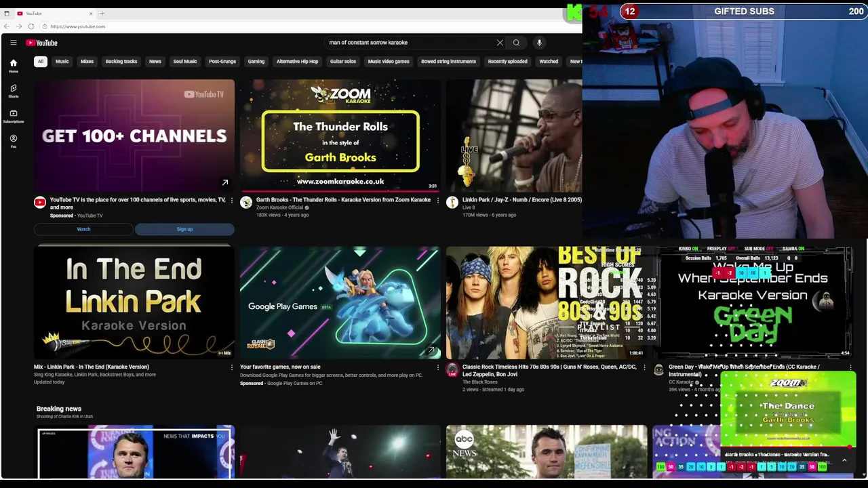Screen dimensions: 868x488
Task: Select the Alternative Hip Hop chip
Action: pos(297,62)
